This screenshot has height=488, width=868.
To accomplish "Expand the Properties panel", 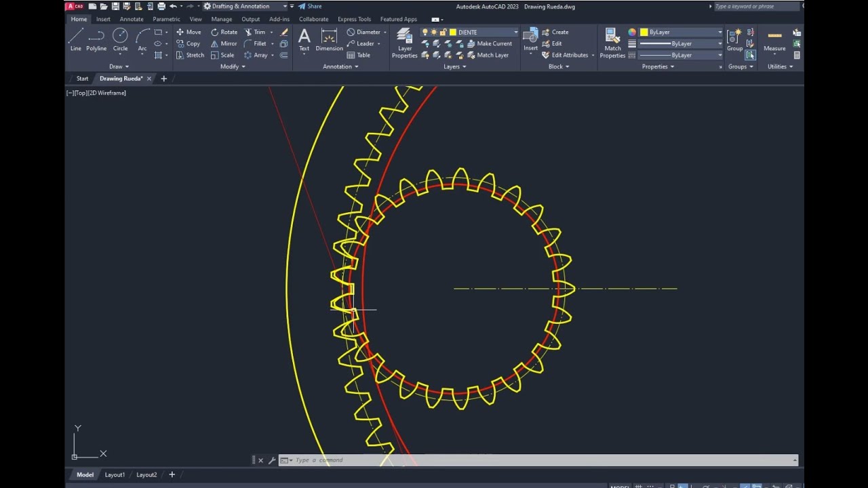I will click(x=658, y=66).
